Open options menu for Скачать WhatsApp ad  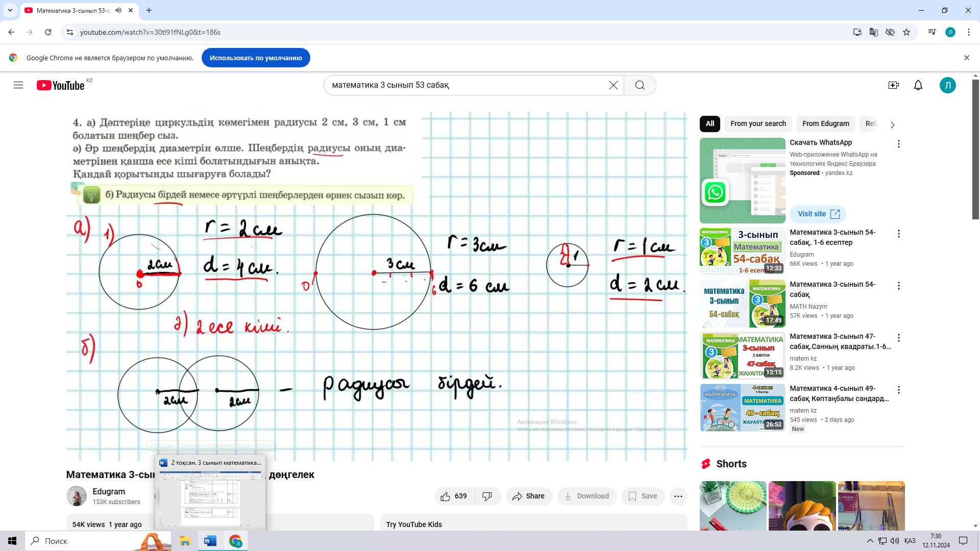pyautogui.click(x=898, y=144)
